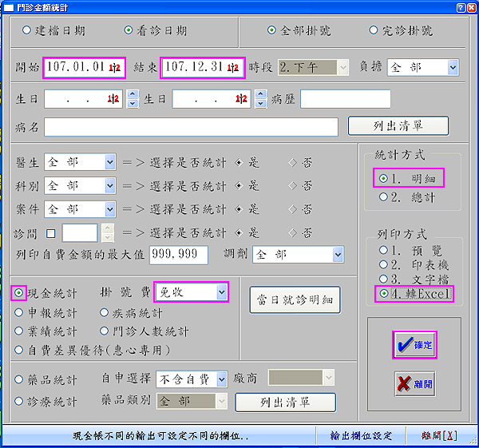Open the 醫生 selection dropdown

pos(110,162)
